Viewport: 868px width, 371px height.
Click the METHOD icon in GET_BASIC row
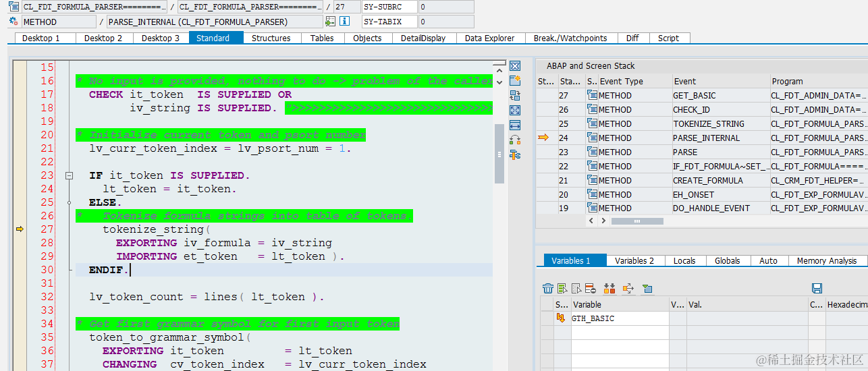(592, 95)
